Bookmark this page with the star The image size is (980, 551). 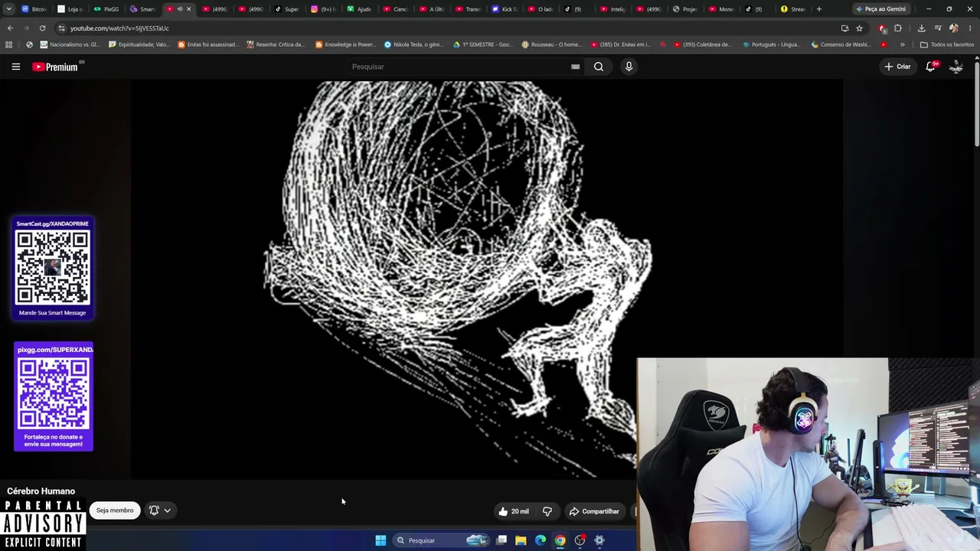[859, 28]
